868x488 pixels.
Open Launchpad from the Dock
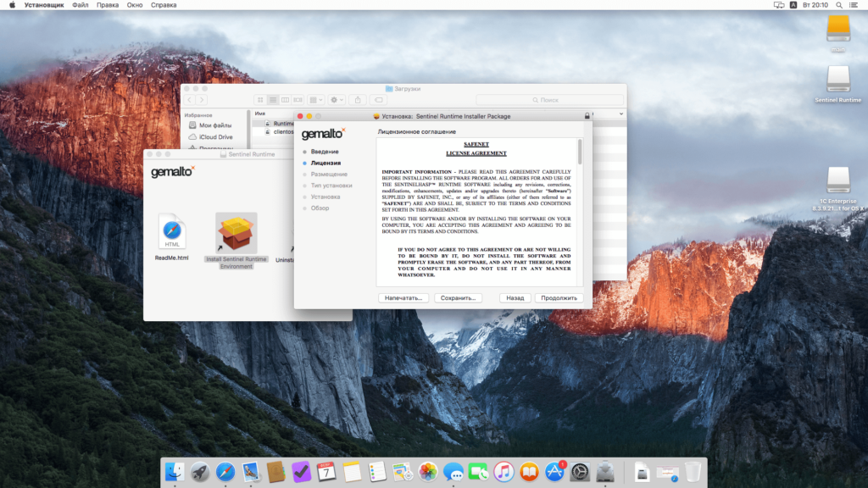(200, 472)
